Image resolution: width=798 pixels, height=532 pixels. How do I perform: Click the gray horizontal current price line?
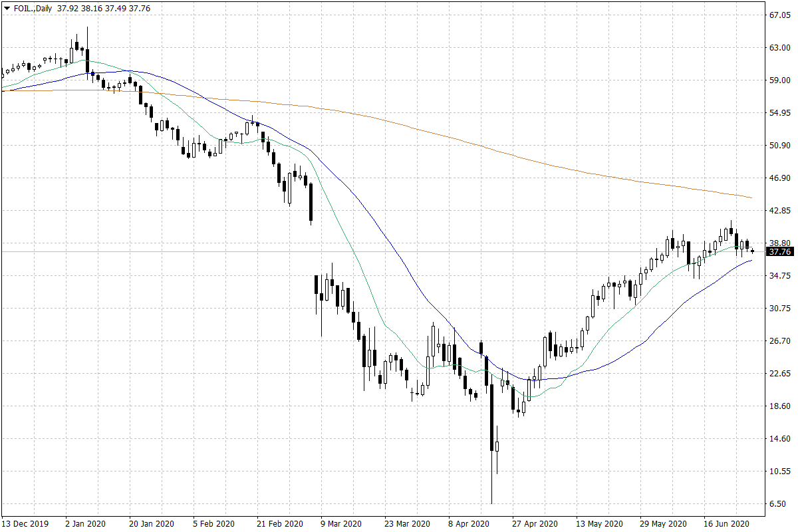[x=399, y=252]
